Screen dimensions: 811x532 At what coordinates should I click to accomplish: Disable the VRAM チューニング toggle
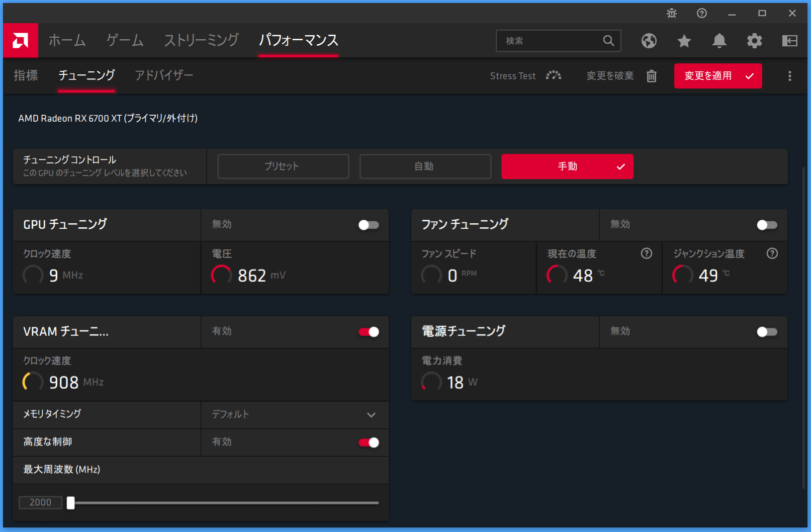click(369, 332)
